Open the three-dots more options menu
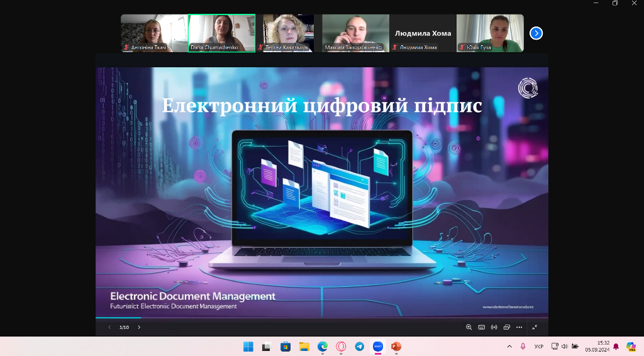Image resolution: width=644 pixels, height=356 pixels. click(x=519, y=327)
